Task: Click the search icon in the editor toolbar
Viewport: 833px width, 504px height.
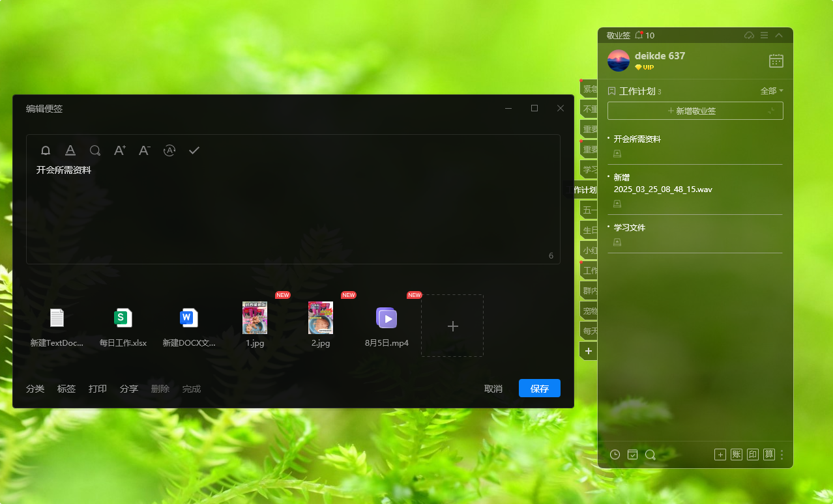Action: (x=95, y=150)
